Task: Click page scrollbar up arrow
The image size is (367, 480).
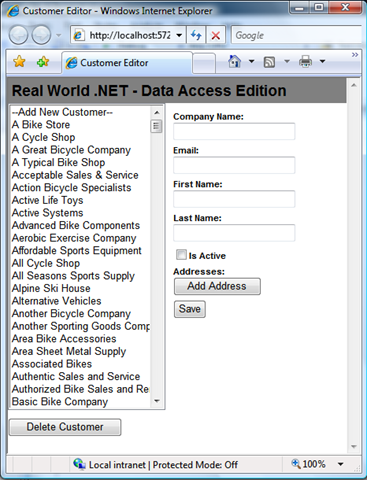Action: tap(354, 86)
